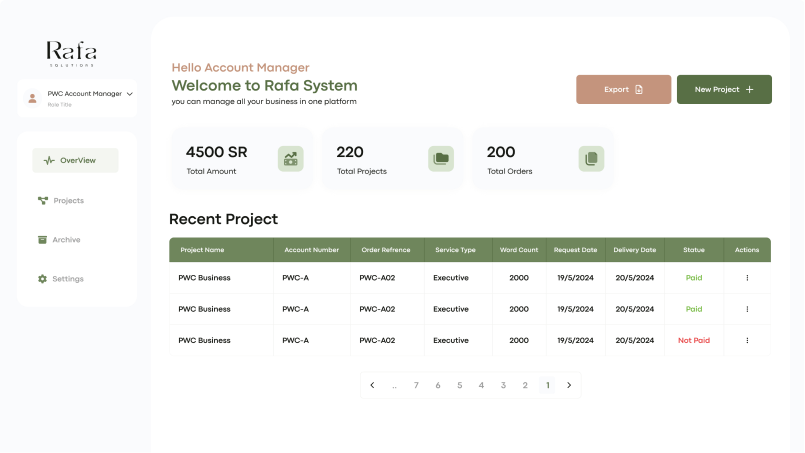Open the Settings sidebar section

click(68, 279)
